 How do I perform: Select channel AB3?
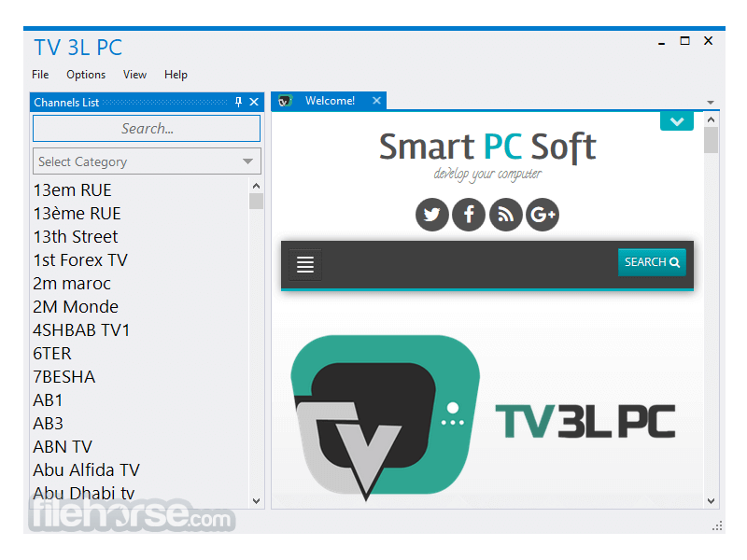coord(49,424)
